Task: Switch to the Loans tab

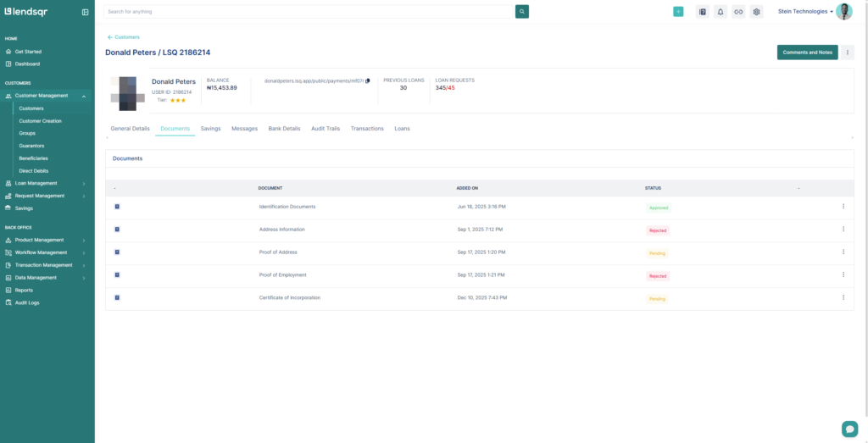Action: 403,128
